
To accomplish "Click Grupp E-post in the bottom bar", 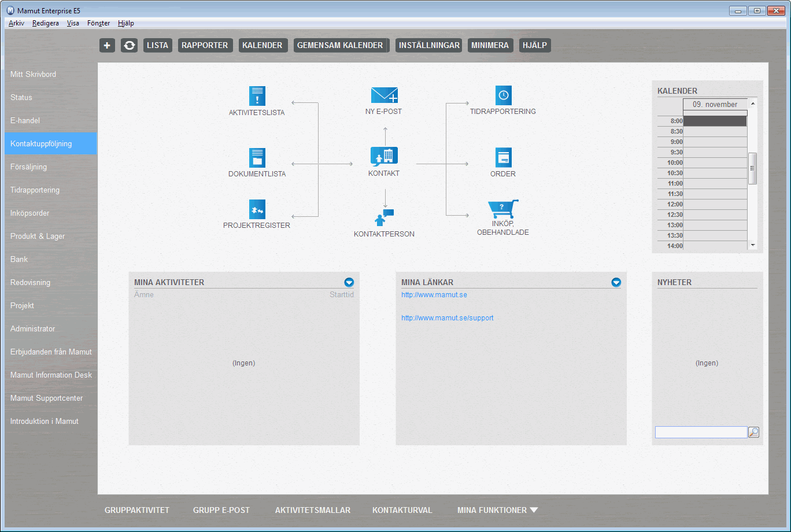I will coord(221,510).
